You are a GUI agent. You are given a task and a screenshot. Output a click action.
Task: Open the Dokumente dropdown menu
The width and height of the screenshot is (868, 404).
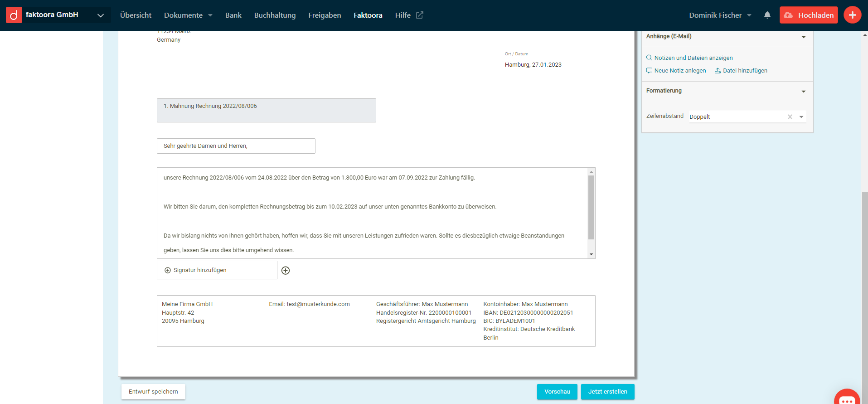[x=188, y=15]
